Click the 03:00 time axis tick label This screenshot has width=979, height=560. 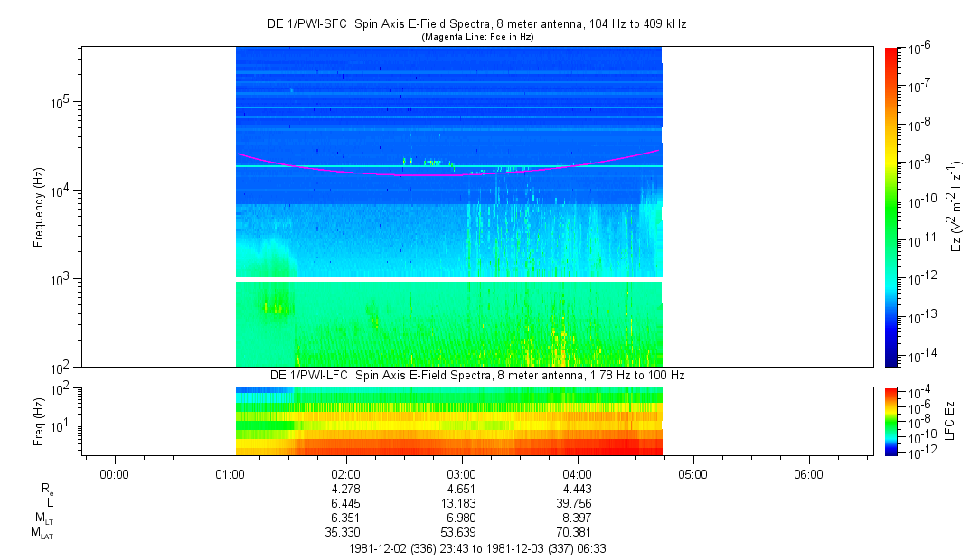462,474
